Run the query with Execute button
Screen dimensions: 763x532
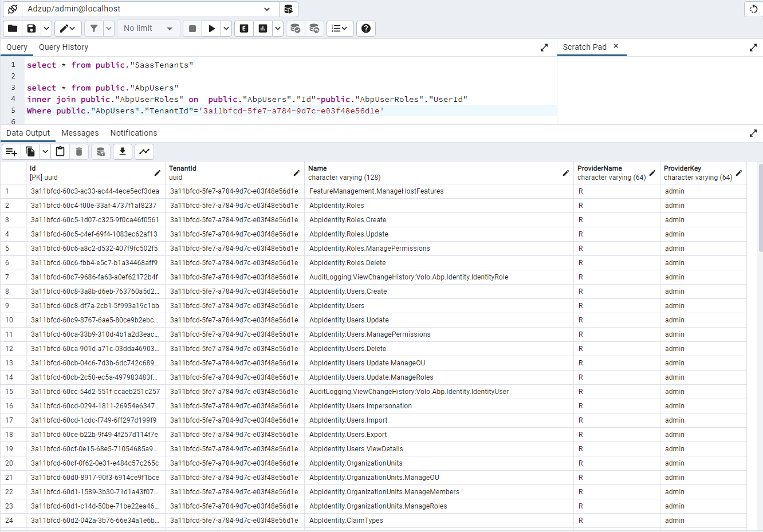pyautogui.click(x=211, y=29)
